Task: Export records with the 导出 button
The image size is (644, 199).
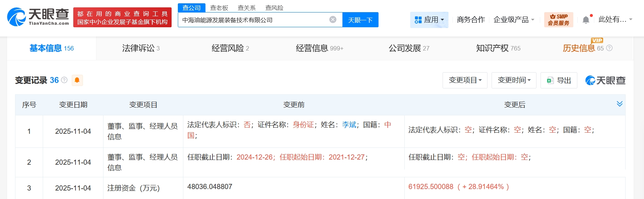Action: click(x=559, y=80)
